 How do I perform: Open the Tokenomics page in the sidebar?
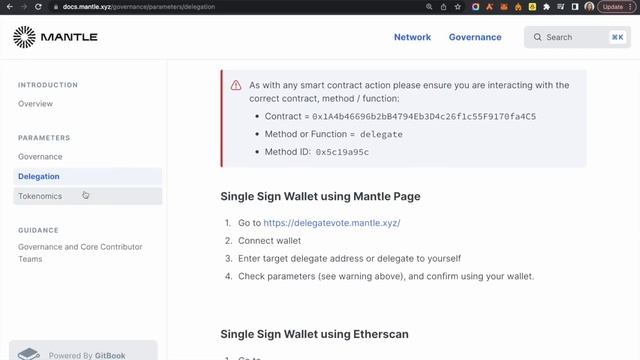coord(88,196)
